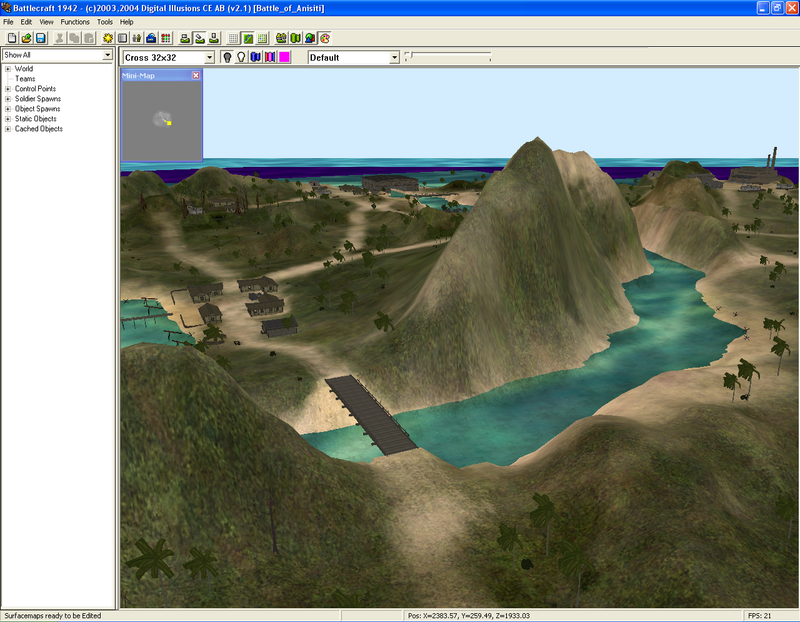
Task: Click the blue folded map icon
Action: click(256, 57)
